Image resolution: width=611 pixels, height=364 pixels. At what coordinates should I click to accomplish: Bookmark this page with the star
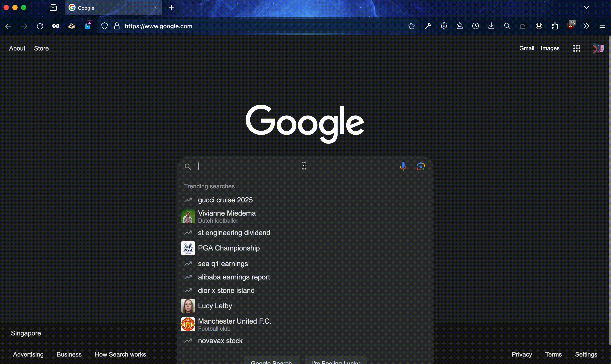click(411, 26)
